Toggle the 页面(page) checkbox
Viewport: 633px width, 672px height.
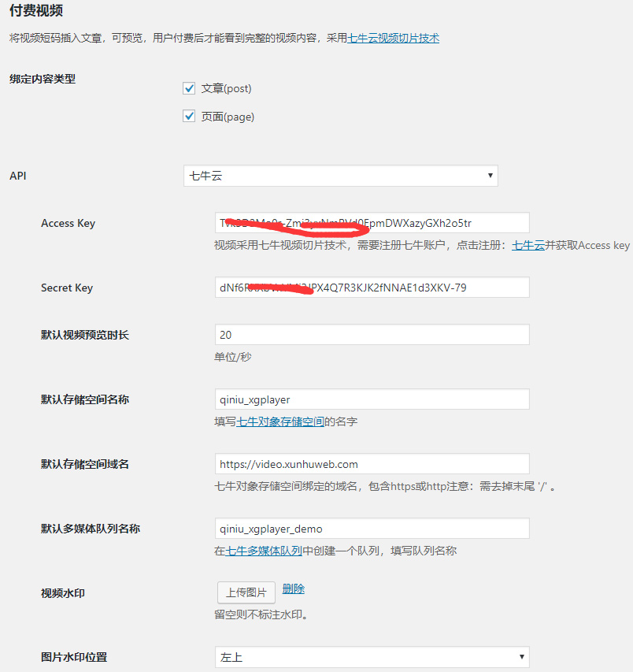189,117
